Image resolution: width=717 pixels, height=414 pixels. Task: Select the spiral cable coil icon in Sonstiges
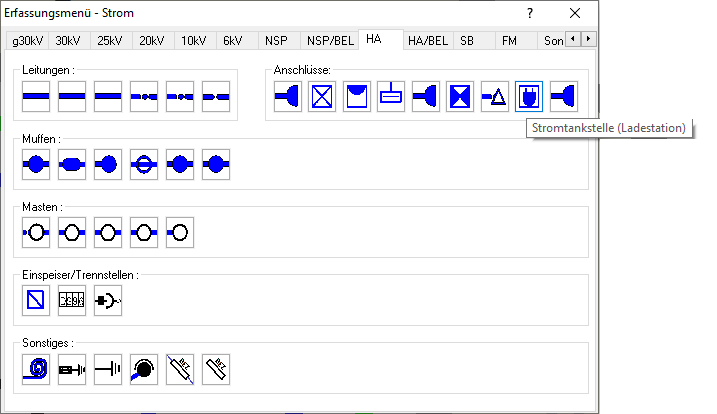point(36,369)
